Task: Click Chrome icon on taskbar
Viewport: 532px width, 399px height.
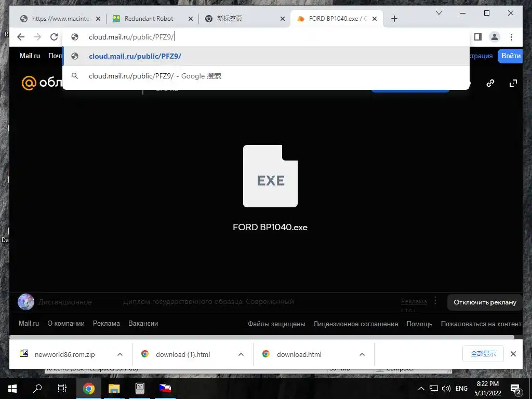Action: tap(88, 389)
